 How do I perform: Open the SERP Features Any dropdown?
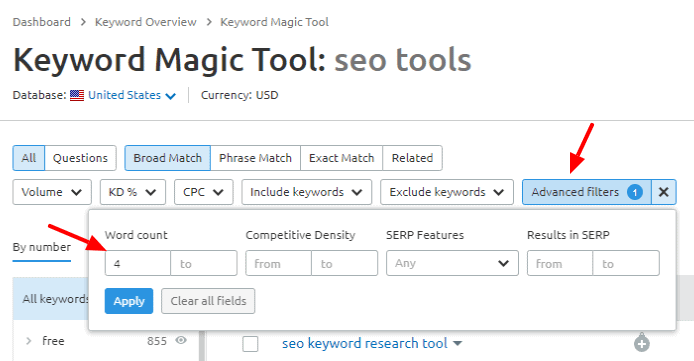[452, 263]
